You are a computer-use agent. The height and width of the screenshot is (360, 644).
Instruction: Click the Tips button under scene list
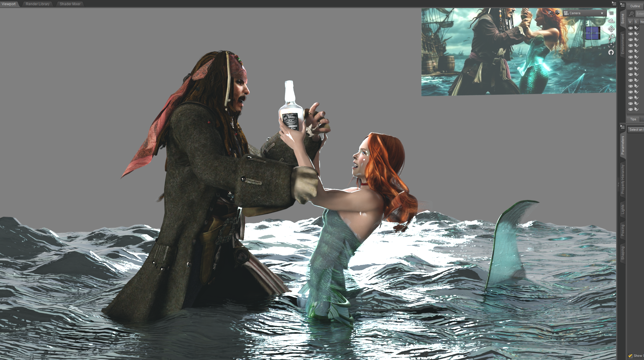click(x=633, y=119)
